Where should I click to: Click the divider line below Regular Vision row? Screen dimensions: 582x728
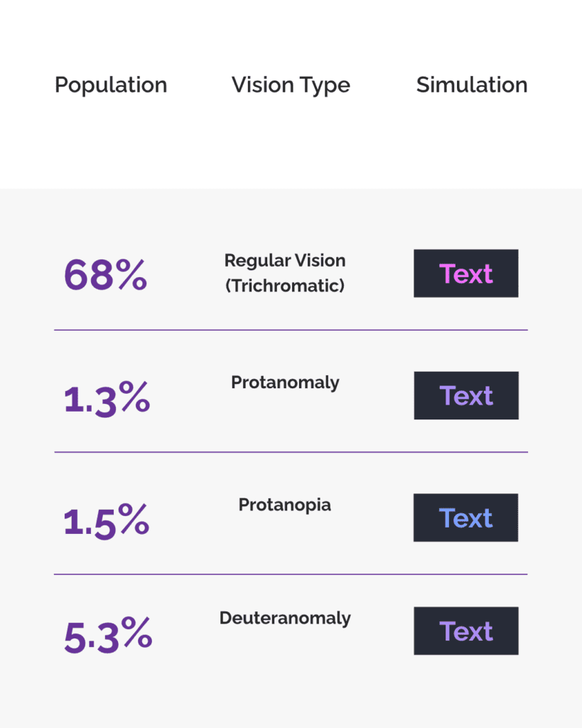click(291, 330)
